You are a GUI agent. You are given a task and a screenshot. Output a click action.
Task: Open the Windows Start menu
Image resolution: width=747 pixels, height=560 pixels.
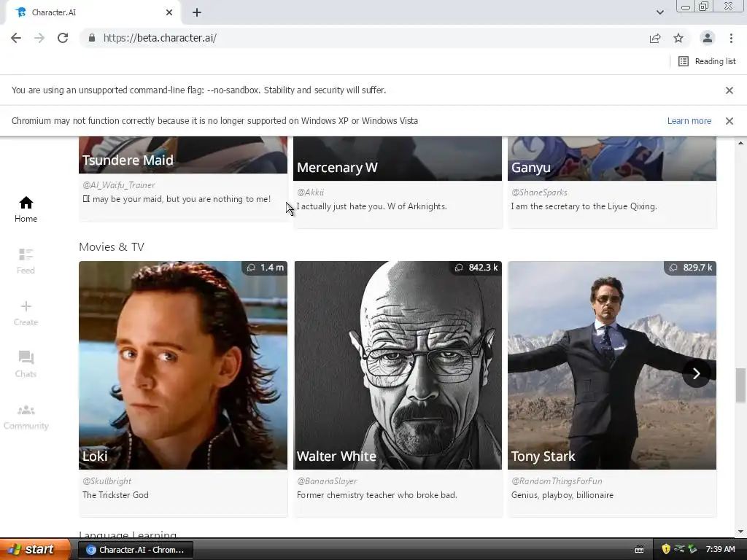pyautogui.click(x=35, y=550)
